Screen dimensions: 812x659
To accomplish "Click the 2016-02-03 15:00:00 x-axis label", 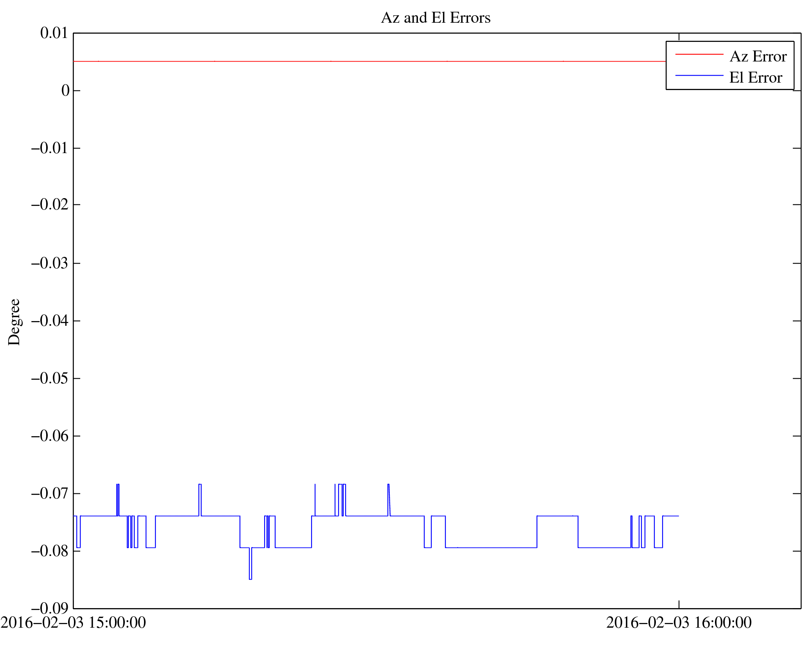I will 73,623.
